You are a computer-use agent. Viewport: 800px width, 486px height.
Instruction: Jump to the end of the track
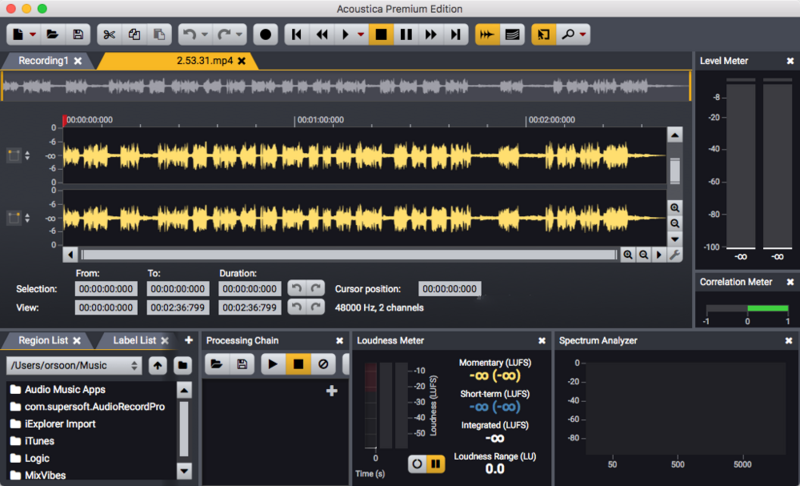tap(456, 34)
